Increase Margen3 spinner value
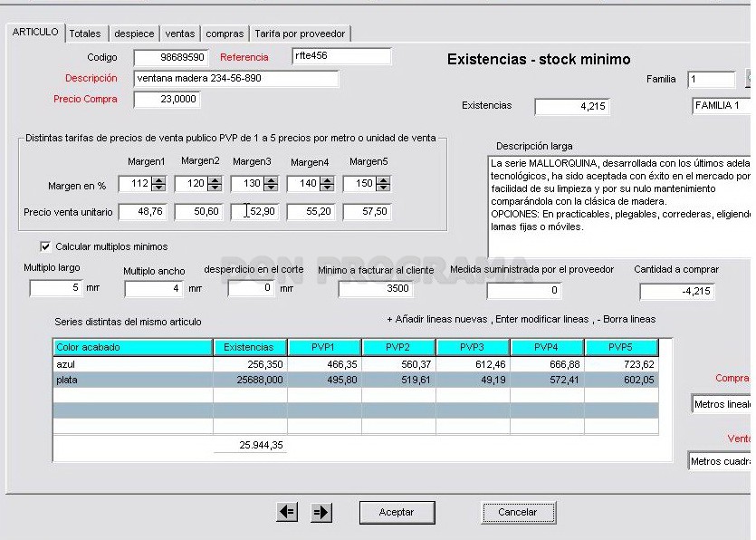The image size is (756, 540). [271, 180]
